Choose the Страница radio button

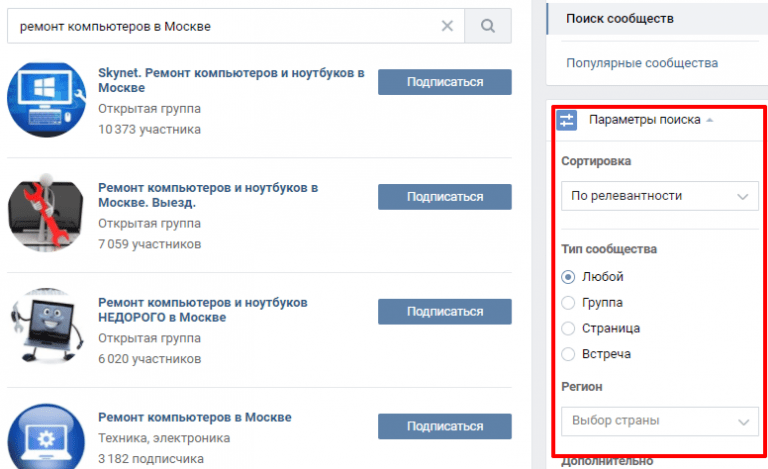point(568,328)
